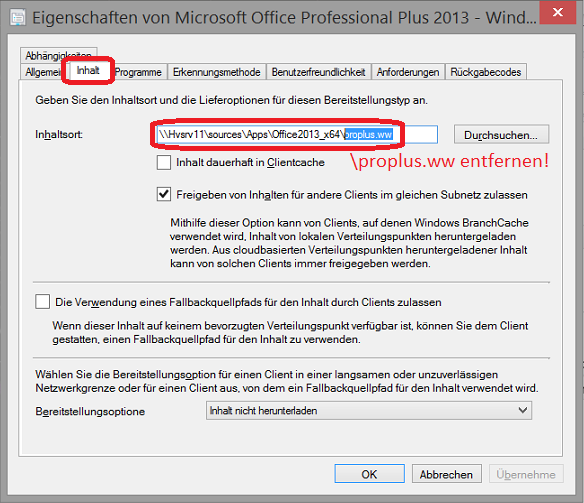
Task: Switch to the Allgemein tab
Action: (44, 72)
